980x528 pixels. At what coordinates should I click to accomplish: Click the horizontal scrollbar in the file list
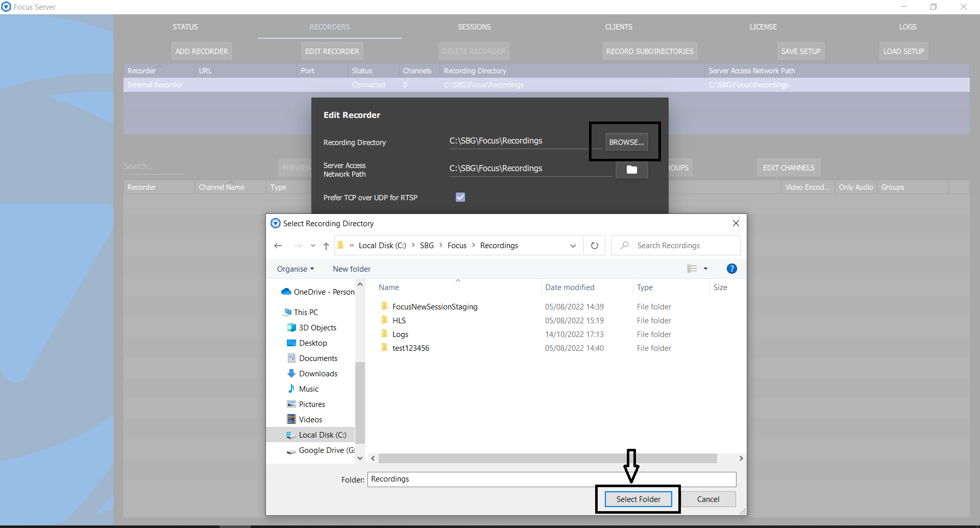(547, 459)
